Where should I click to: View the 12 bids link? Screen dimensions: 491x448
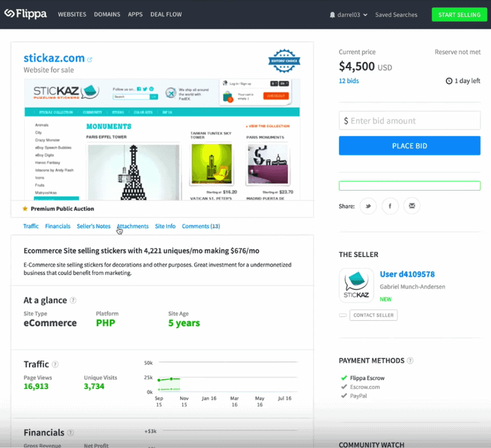tap(349, 81)
